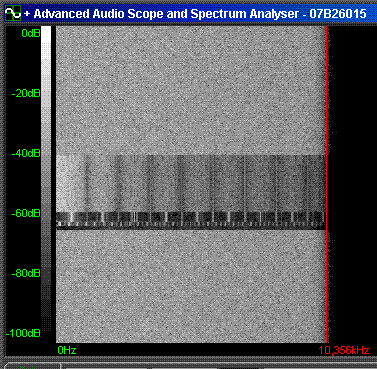This screenshot has height=369, width=377.
Task: Click the lower noise region of spectrogram
Action: [x=191, y=287]
